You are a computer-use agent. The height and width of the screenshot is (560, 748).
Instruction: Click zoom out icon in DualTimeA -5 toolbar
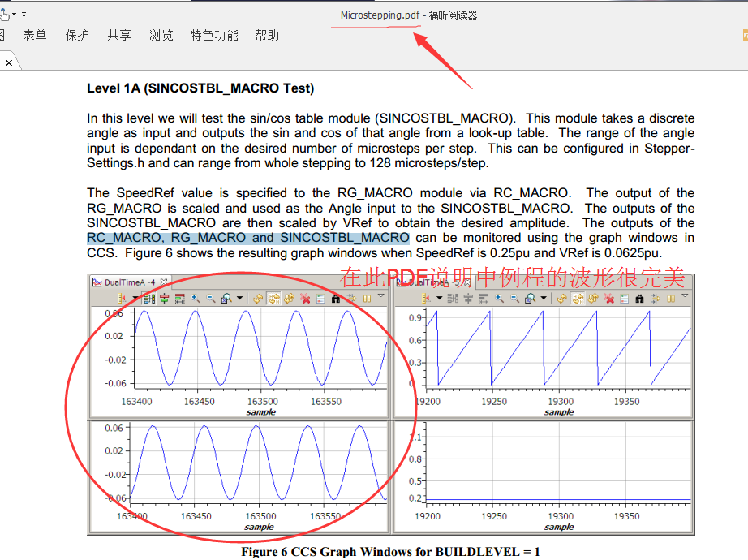coord(514,299)
